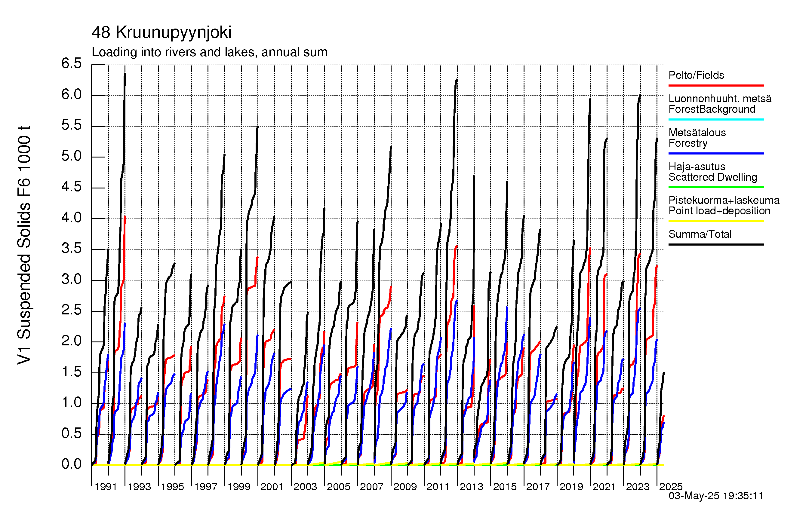Click the chart title '48 Kruunupyynjoki'
Viewport: 812px width, 511px height.
pos(161,33)
